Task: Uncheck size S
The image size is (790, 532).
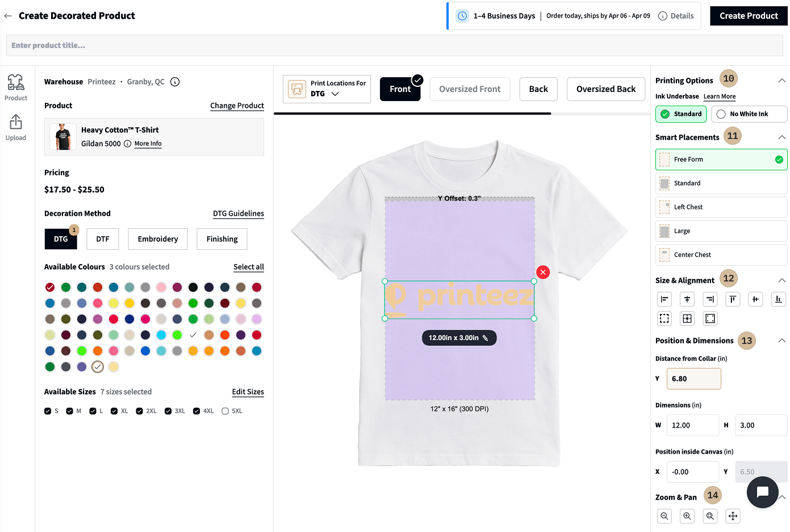Action: click(x=48, y=411)
